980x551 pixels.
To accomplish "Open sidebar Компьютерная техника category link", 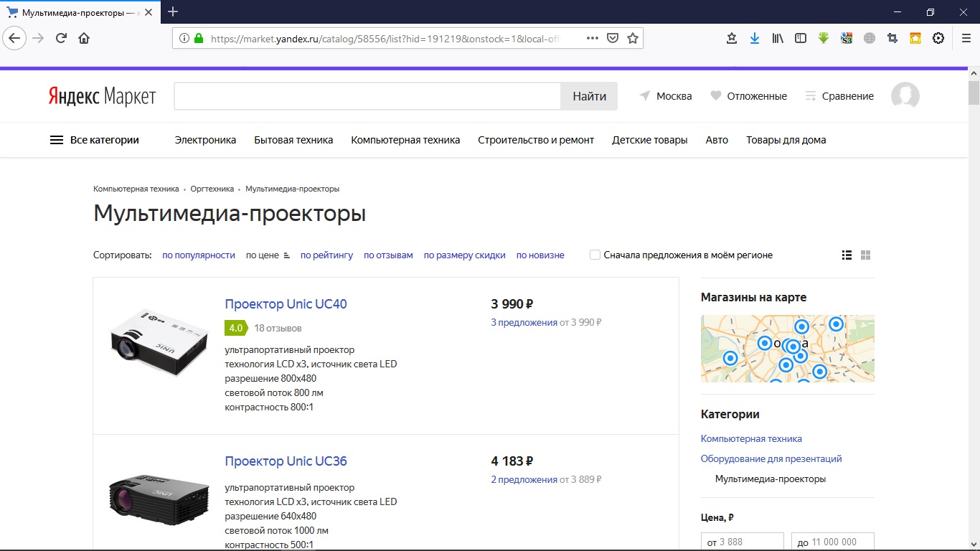I will coord(751,438).
